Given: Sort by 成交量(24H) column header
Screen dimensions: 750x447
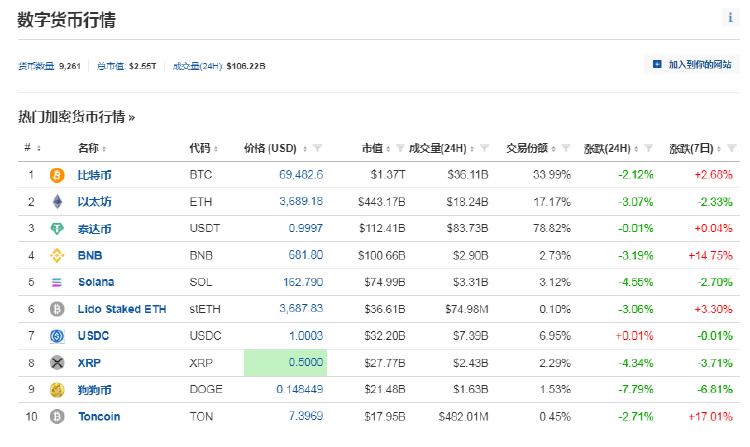Looking at the screenshot, I should click(439, 148).
